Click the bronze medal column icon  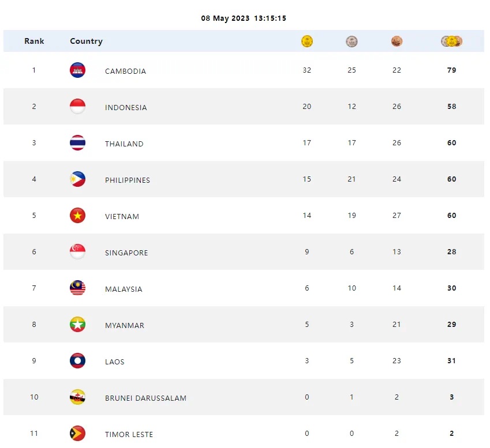pos(397,41)
